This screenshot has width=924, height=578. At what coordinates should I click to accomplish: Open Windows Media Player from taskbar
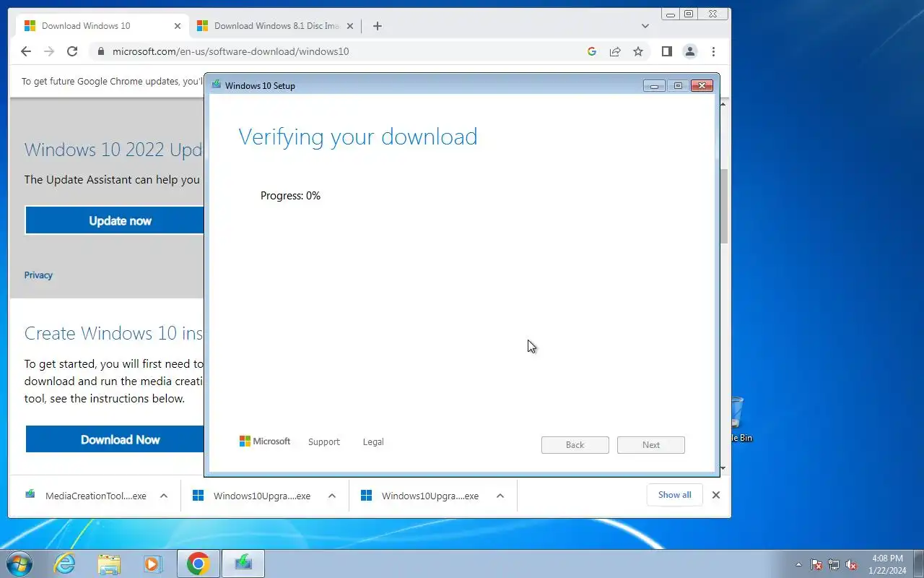pyautogui.click(x=152, y=564)
